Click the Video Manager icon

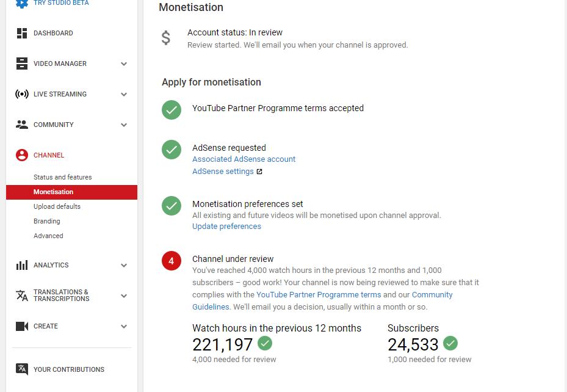[22, 64]
